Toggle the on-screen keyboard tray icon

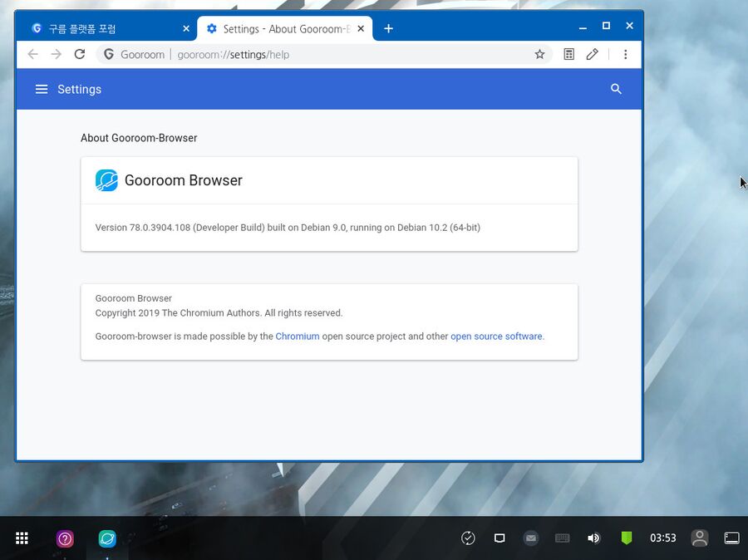[x=563, y=538]
